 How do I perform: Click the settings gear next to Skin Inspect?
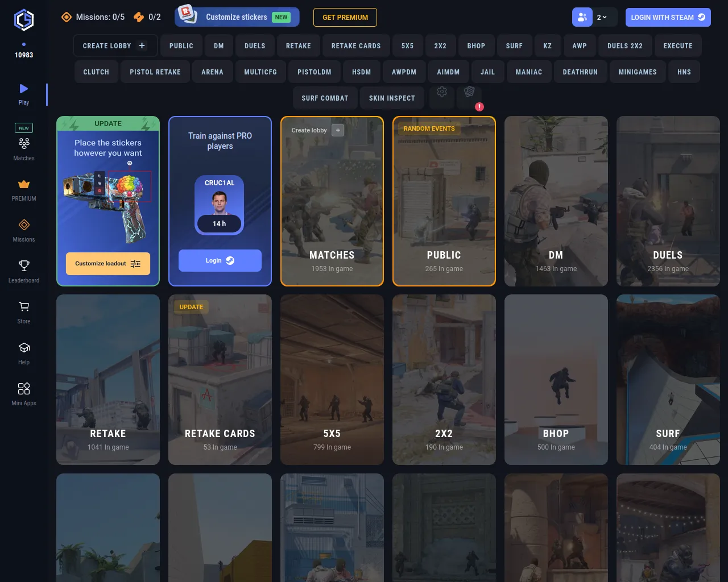click(x=442, y=92)
